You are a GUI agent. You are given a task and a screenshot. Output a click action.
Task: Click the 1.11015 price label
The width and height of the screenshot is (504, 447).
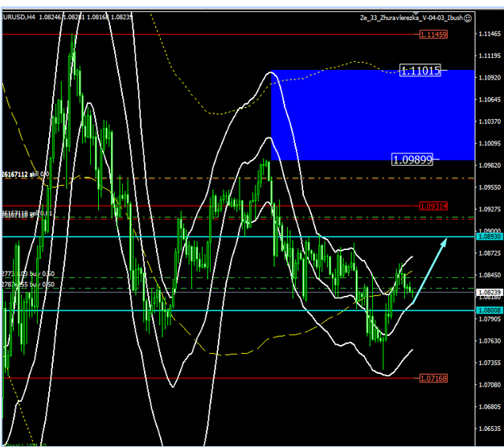click(420, 71)
